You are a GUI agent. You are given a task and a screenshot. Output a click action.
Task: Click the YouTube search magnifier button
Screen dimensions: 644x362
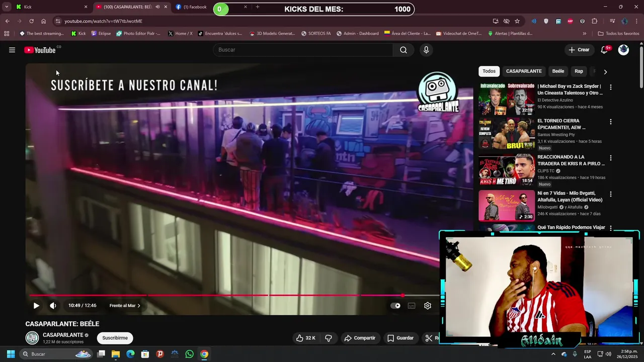(403, 50)
